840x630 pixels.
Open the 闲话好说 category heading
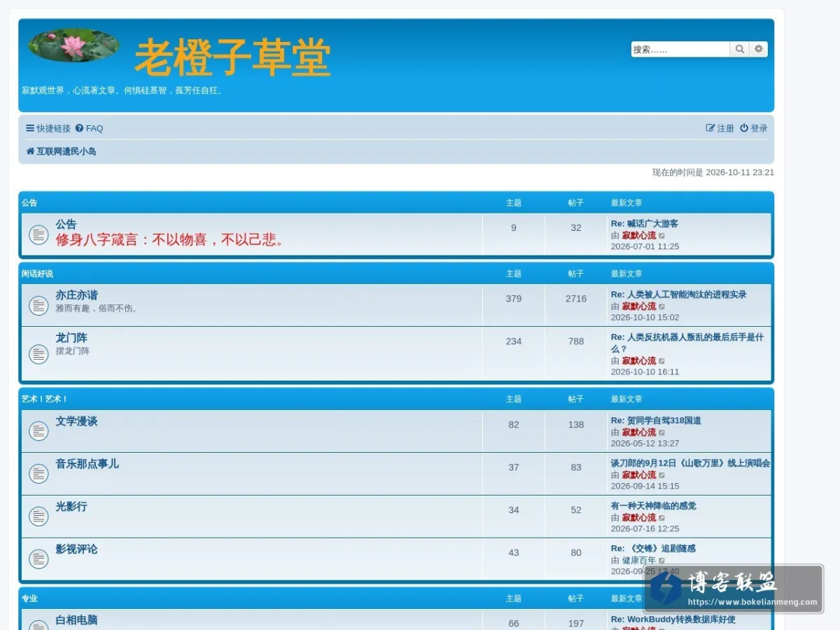[37, 274]
